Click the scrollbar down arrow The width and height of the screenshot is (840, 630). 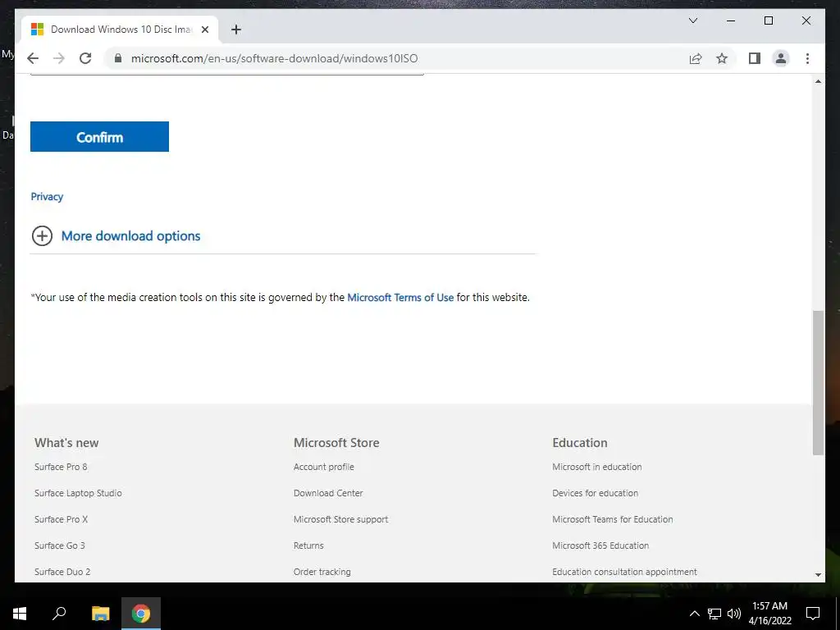(x=818, y=575)
